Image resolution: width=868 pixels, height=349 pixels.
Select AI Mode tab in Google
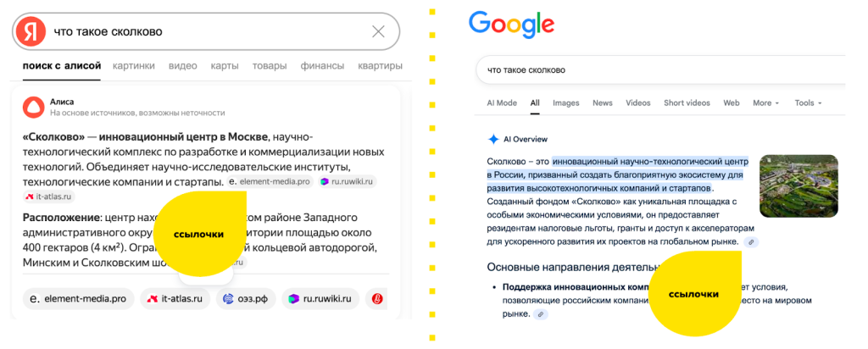(501, 103)
